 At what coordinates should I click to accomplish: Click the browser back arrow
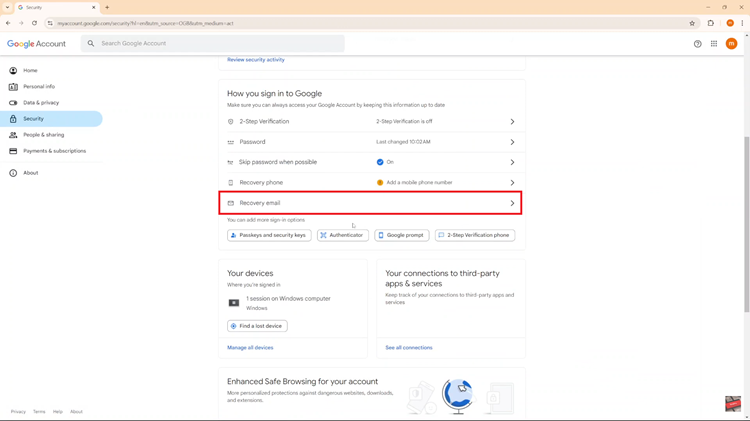point(8,23)
